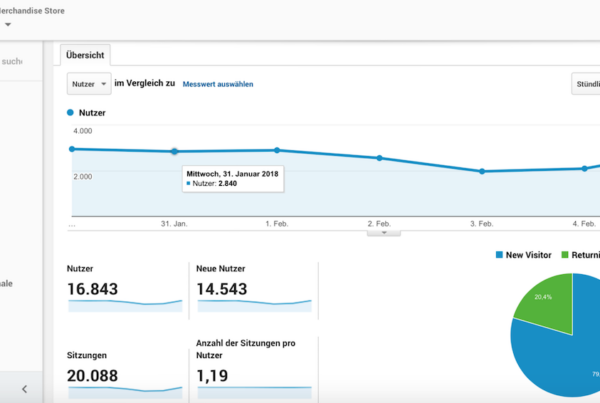Collapse the sidebar with the chevron arrow
Image resolution: width=600 pixels, height=403 pixels.
(24, 388)
